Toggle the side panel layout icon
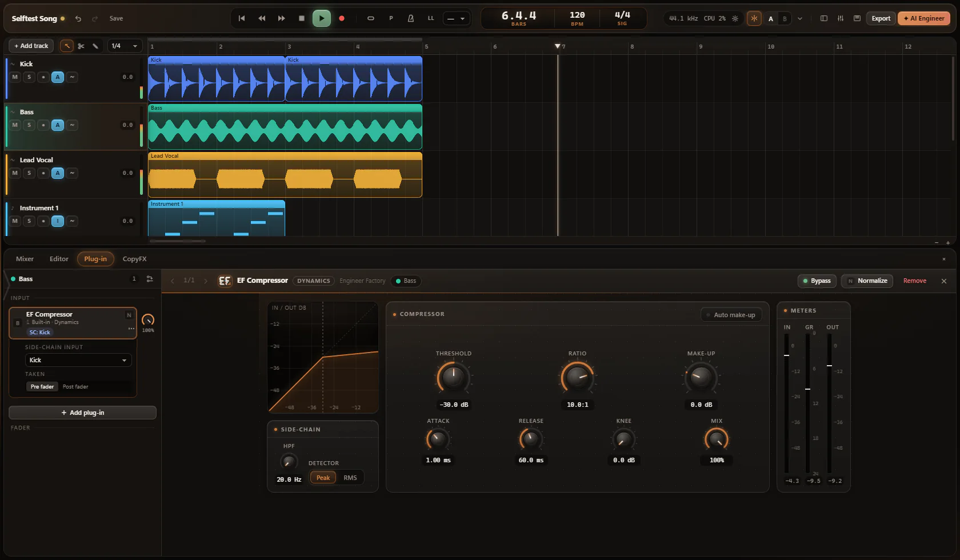The image size is (960, 560). (x=824, y=18)
